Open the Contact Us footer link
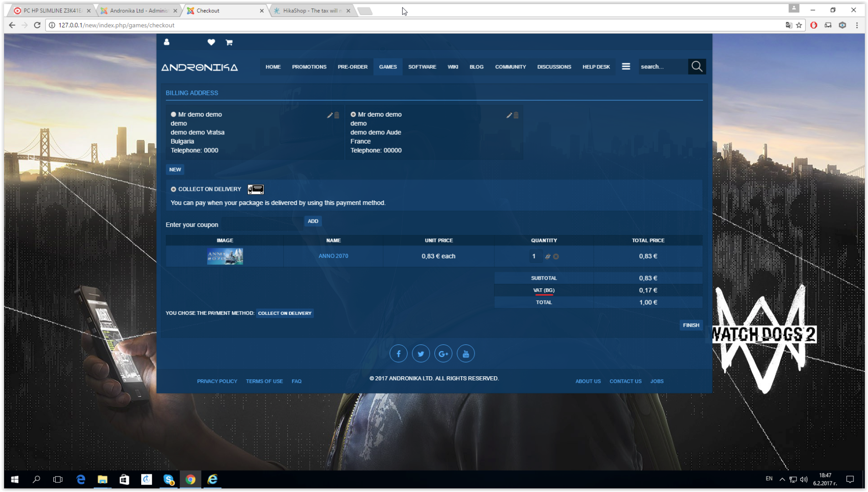This screenshot has width=868, height=492. [x=626, y=381]
